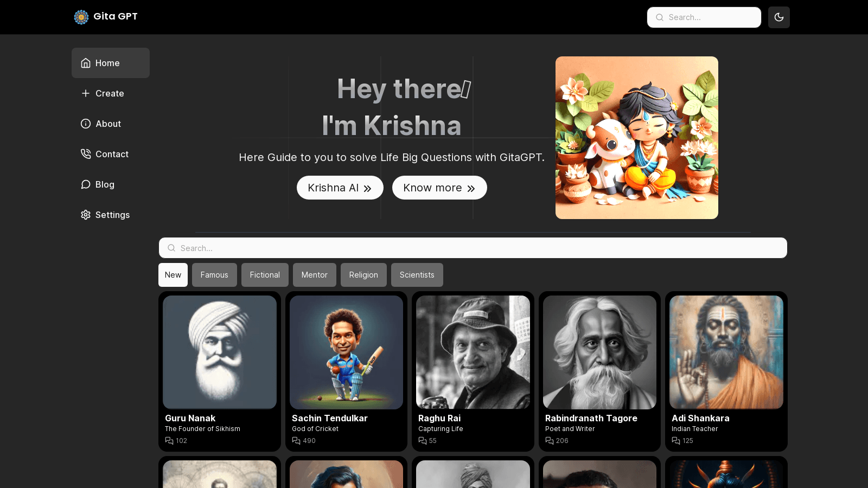Screen dimensions: 868x488
Task: Open the Sachin Tendulkar character card
Action: (x=346, y=371)
